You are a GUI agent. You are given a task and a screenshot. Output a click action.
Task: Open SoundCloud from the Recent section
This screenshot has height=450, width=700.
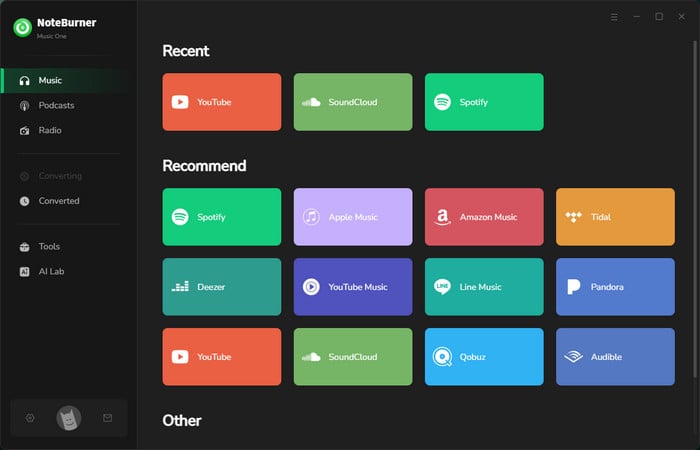(353, 102)
